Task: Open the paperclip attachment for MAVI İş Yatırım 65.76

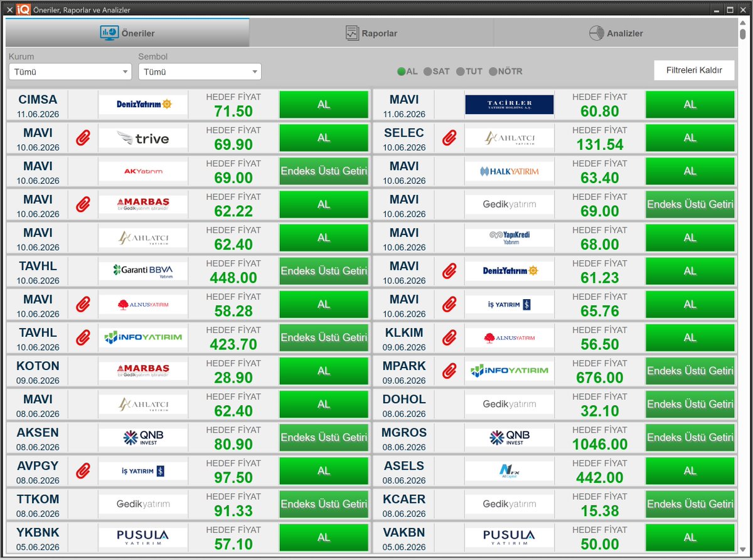Action: 449,304
